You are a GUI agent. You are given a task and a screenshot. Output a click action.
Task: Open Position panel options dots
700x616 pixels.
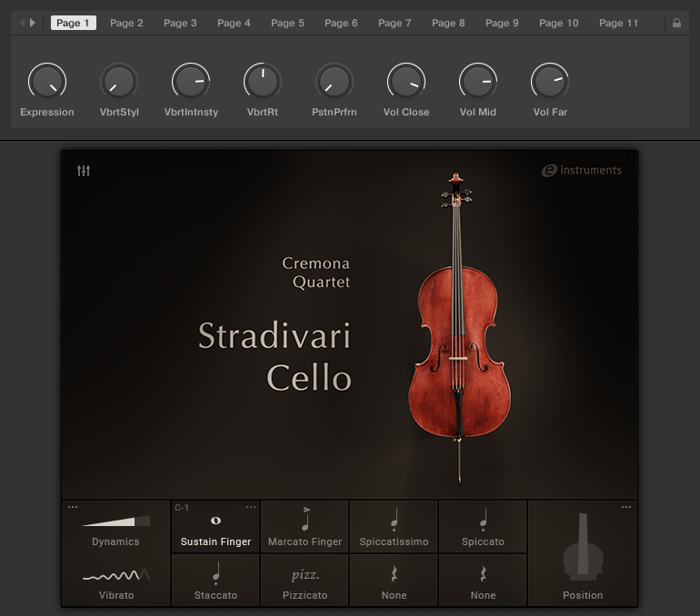pyautogui.click(x=626, y=507)
